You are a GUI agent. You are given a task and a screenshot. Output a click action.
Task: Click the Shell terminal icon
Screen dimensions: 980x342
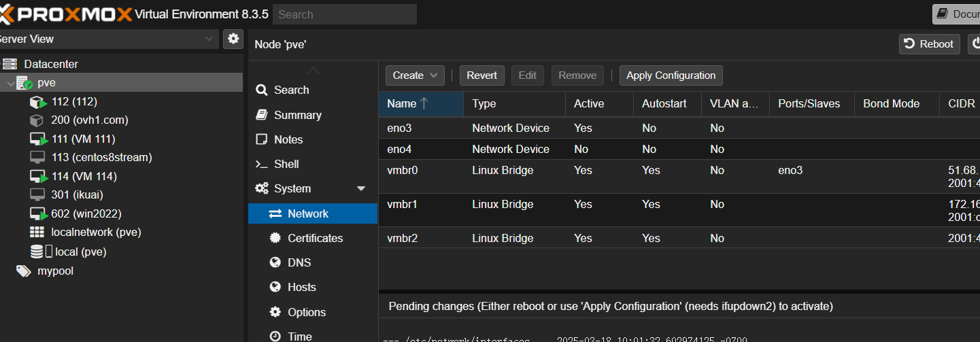coord(261,164)
